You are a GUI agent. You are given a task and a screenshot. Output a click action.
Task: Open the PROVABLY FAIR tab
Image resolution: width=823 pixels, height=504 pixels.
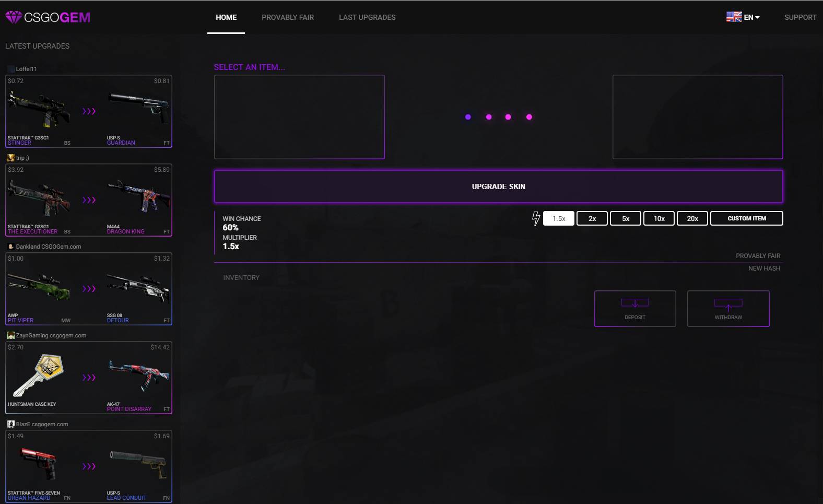tap(288, 17)
